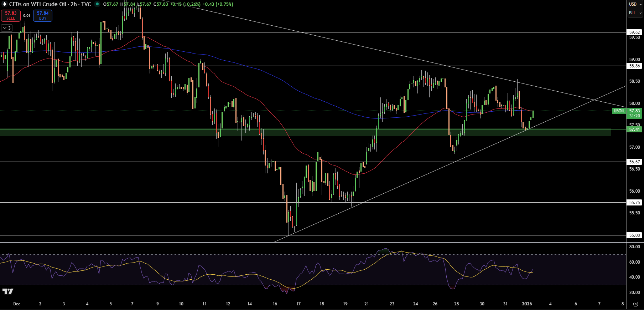This screenshot has height=310, width=644.
Task: Select the 56.67 price line label
Action: click(x=634, y=162)
